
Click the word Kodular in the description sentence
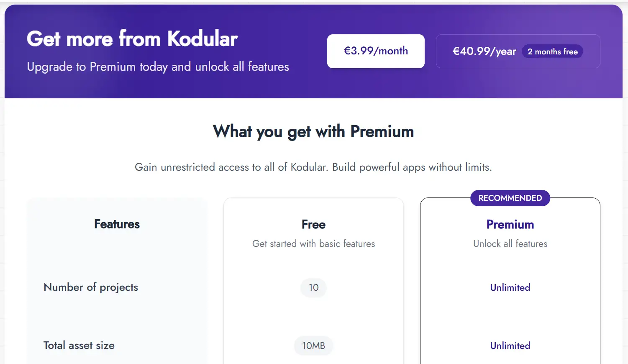tap(309, 167)
